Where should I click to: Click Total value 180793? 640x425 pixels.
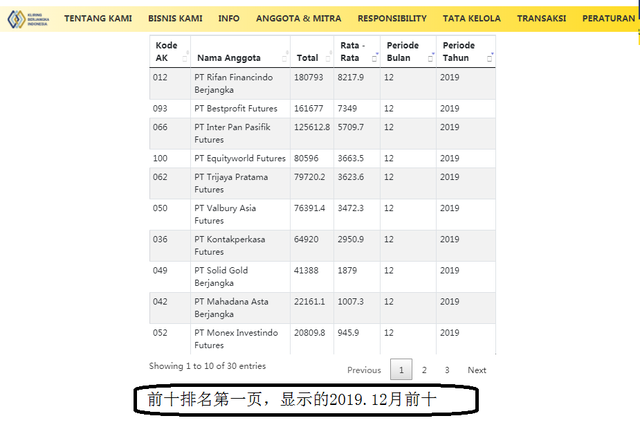click(309, 77)
